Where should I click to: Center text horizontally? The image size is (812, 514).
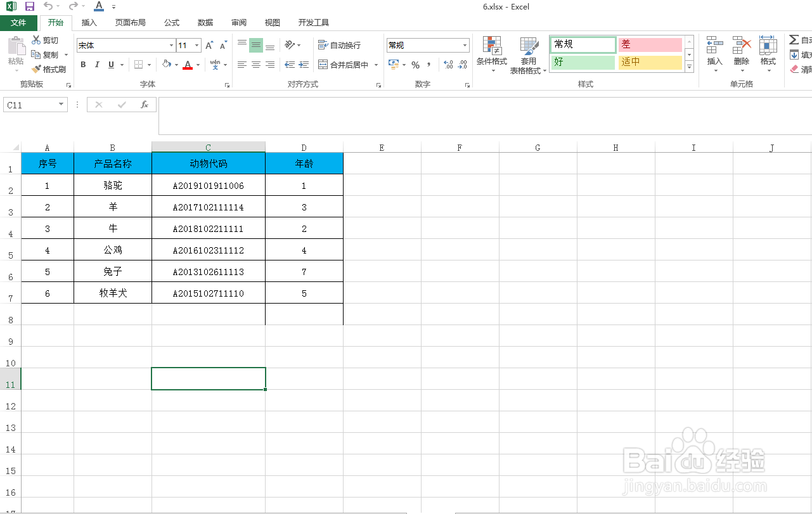pyautogui.click(x=256, y=65)
